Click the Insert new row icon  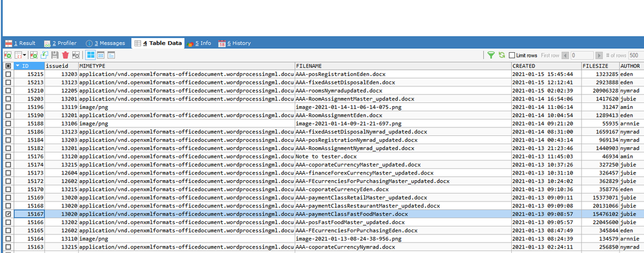click(x=34, y=55)
